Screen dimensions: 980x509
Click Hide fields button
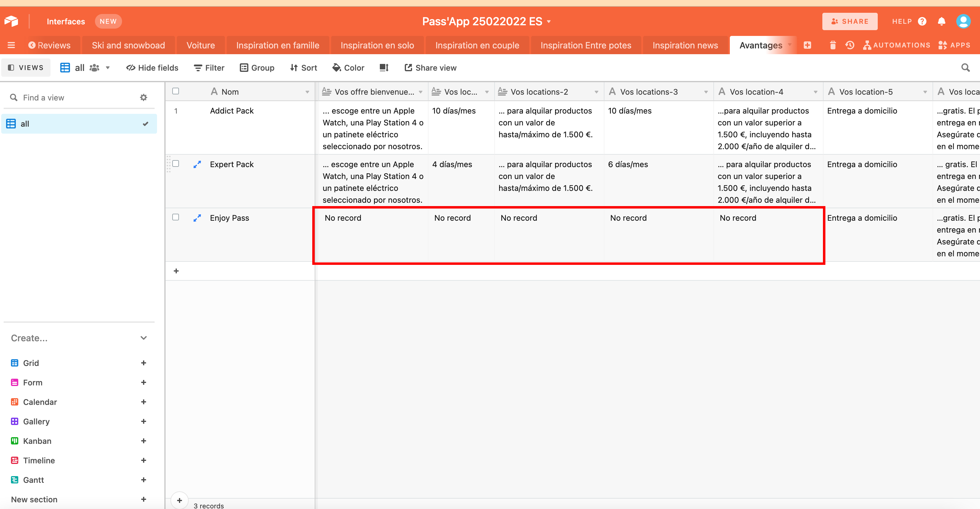pyautogui.click(x=152, y=68)
